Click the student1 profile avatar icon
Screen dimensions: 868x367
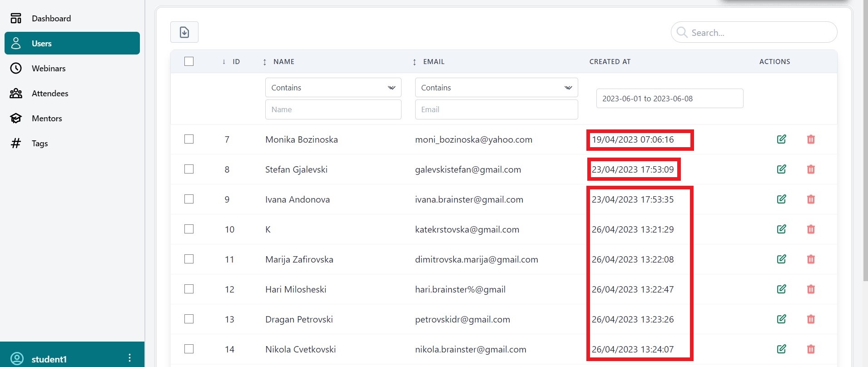pyautogui.click(x=17, y=358)
